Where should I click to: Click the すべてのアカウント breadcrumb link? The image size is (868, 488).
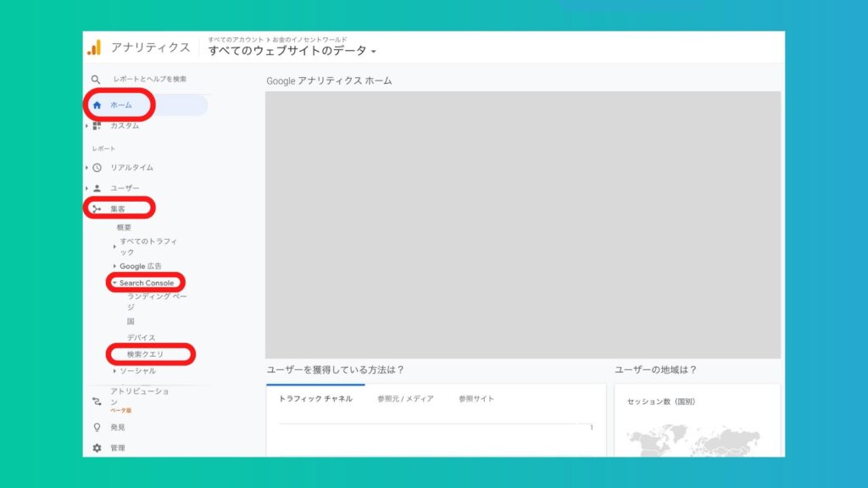point(236,40)
